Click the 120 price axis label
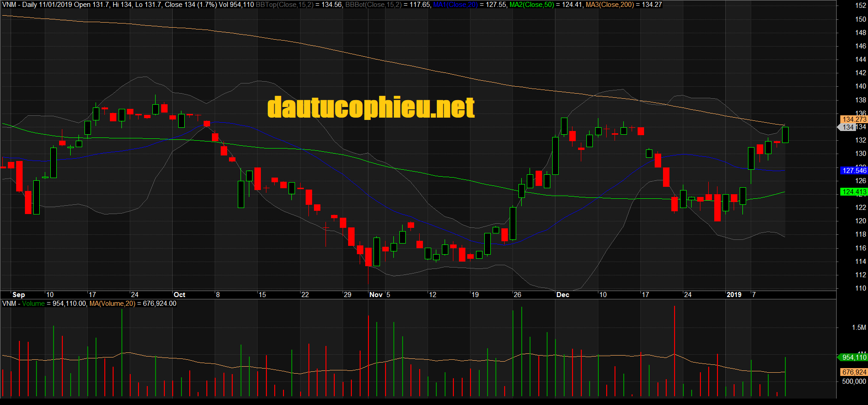 pos(861,221)
